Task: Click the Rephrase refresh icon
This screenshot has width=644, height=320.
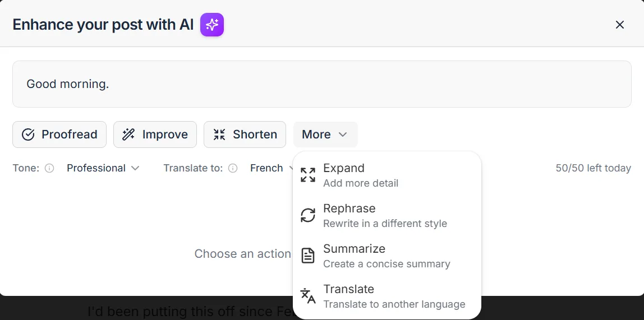Action: tap(308, 215)
